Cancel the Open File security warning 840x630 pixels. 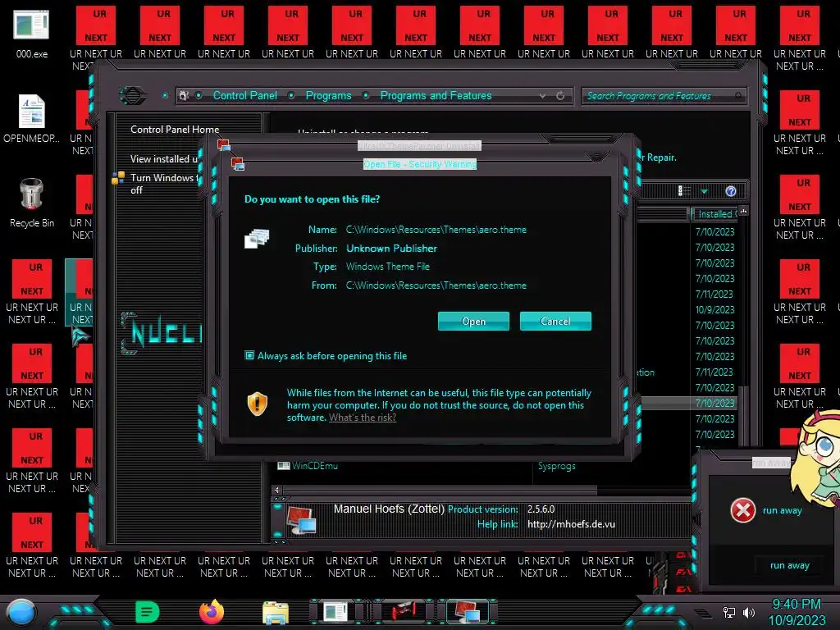(x=555, y=321)
